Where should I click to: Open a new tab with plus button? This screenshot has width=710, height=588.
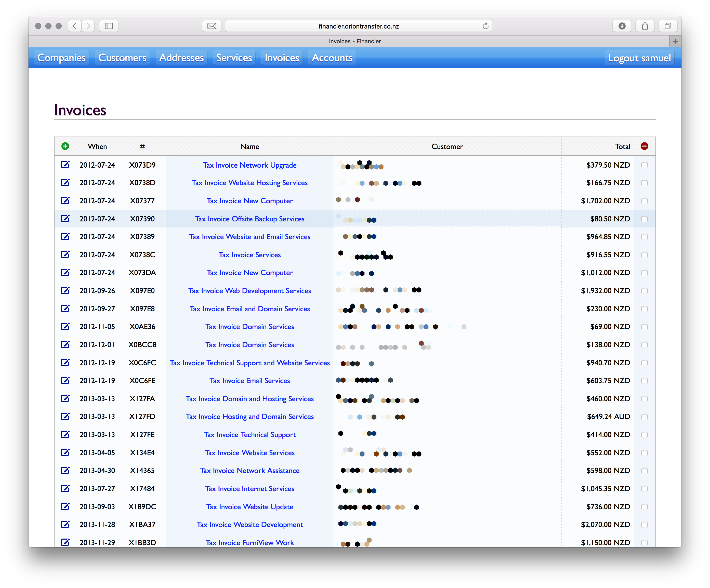[x=675, y=41]
